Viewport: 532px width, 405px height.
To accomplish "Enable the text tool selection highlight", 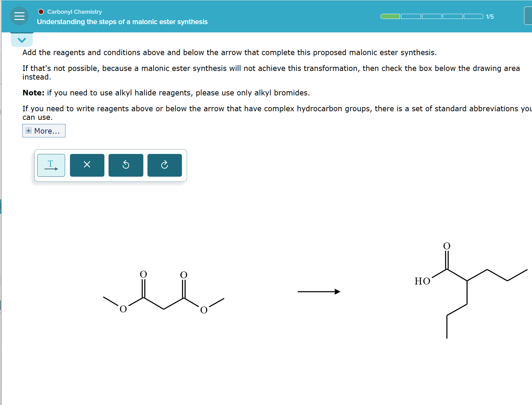I will (x=51, y=165).
